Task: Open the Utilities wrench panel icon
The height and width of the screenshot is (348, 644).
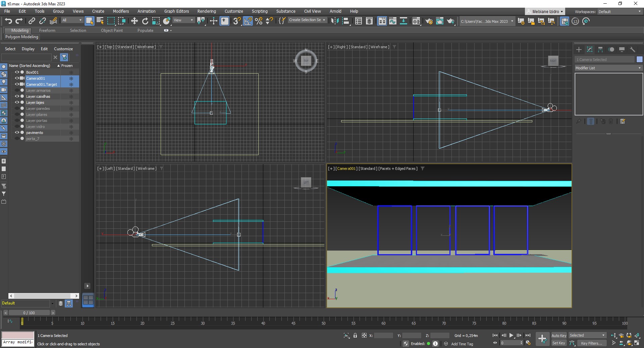Action: coord(633,50)
